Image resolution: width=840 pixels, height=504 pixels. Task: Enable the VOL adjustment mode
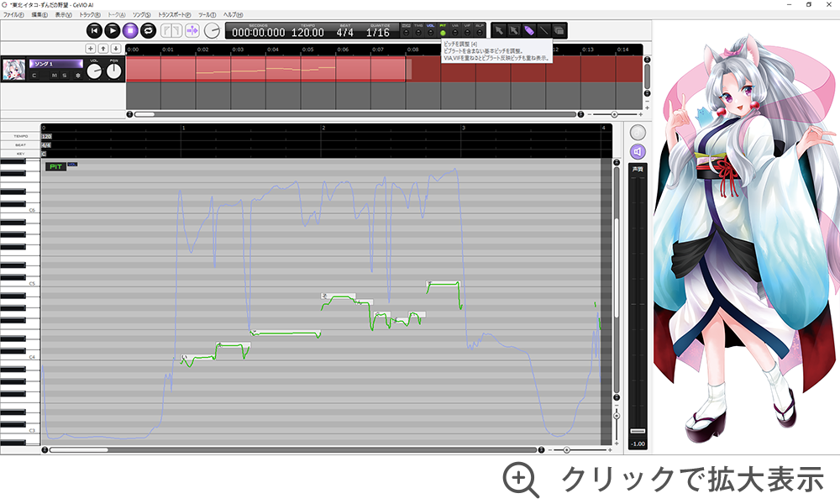coord(431,30)
